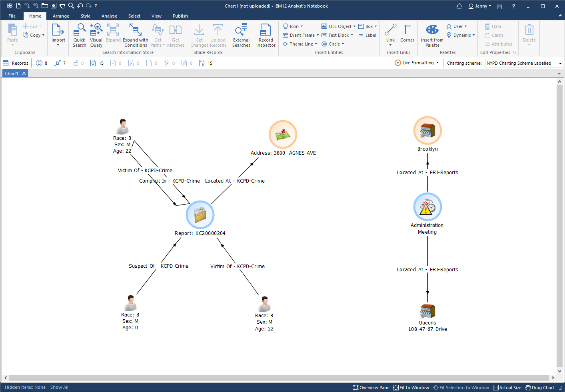Screen dimensions: 565x392
Task: Click the Insert from Palette icon
Action: 432,35
